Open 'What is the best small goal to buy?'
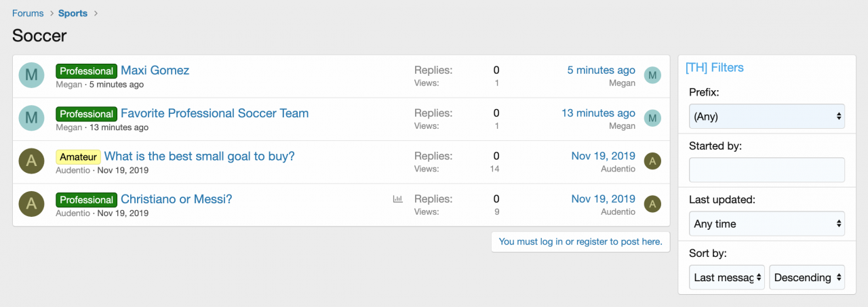The image size is (868, 307). coord(199,157)
